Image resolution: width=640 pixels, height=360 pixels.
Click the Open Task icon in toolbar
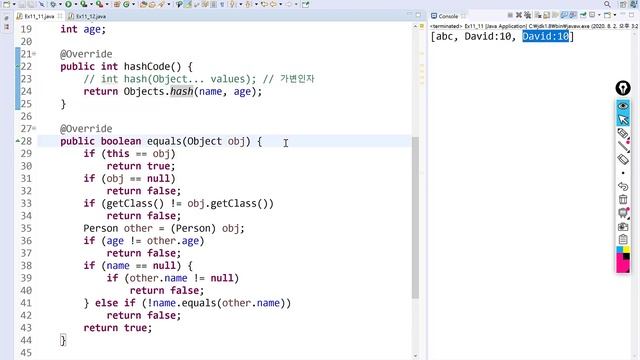152,4
